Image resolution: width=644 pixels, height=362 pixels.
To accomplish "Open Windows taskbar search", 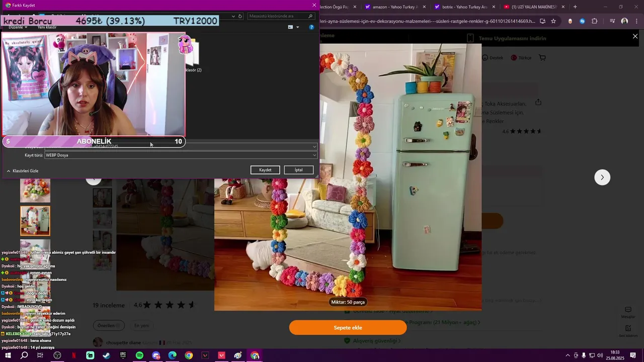I will (x=24, y=355).
